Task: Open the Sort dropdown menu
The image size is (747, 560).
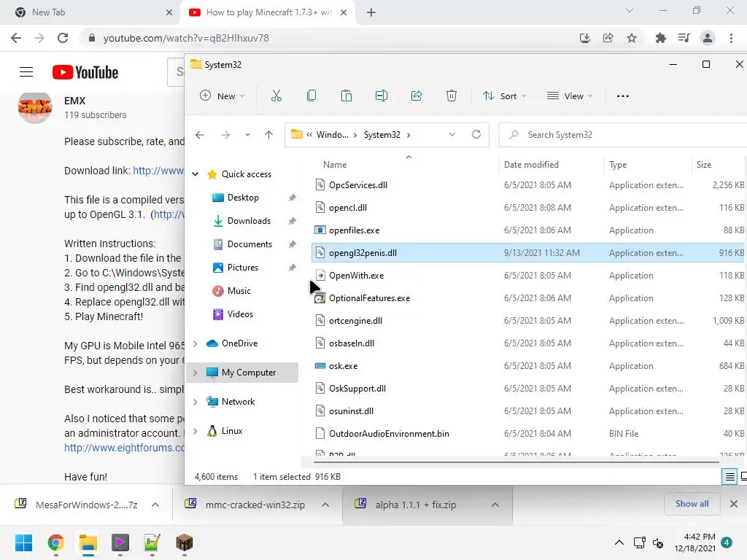Action: (504, 96)
